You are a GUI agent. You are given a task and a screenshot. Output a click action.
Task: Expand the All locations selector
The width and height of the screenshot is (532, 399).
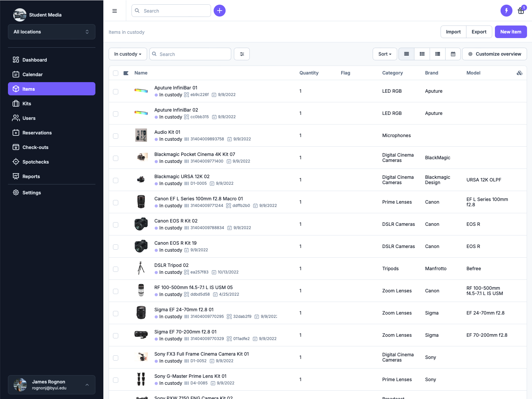(52, 32)
